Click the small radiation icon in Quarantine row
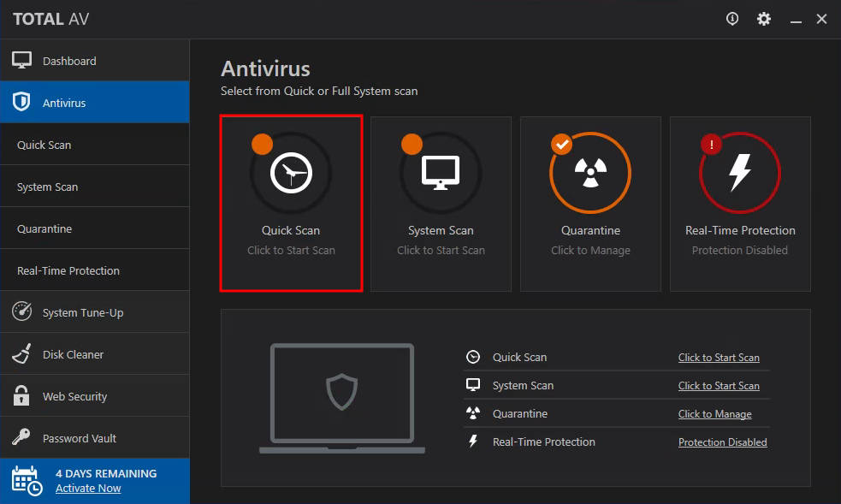This screenshot has height=504, width=841. pyautogui.click(x=473, y=412)
